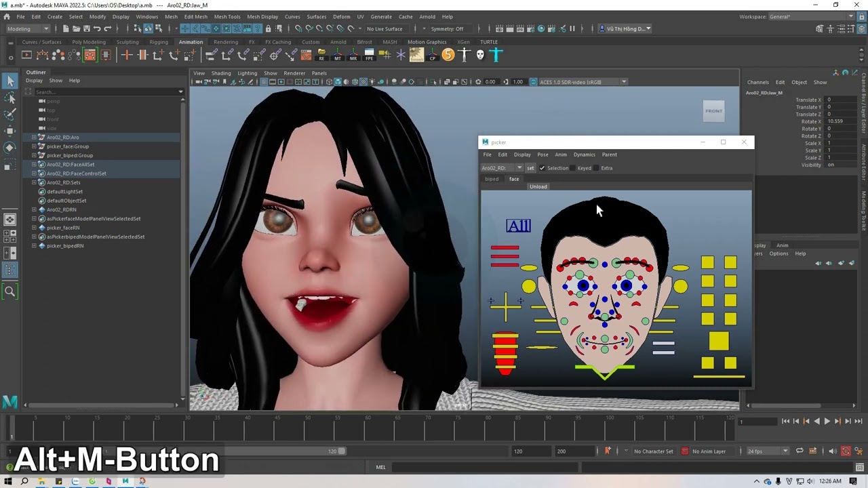Enable the Extra checkbox in picker
868x488 pixels.
click(x=596, y=168)
